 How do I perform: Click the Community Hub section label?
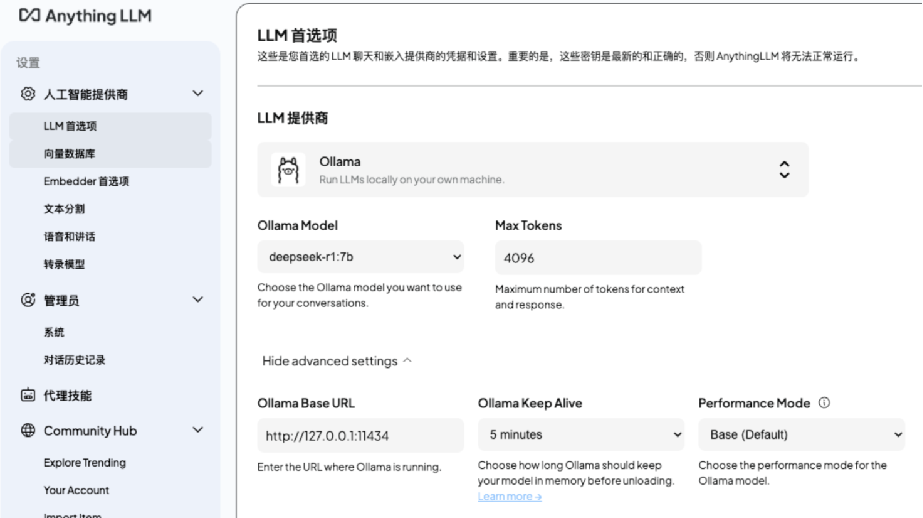point(90,431)
